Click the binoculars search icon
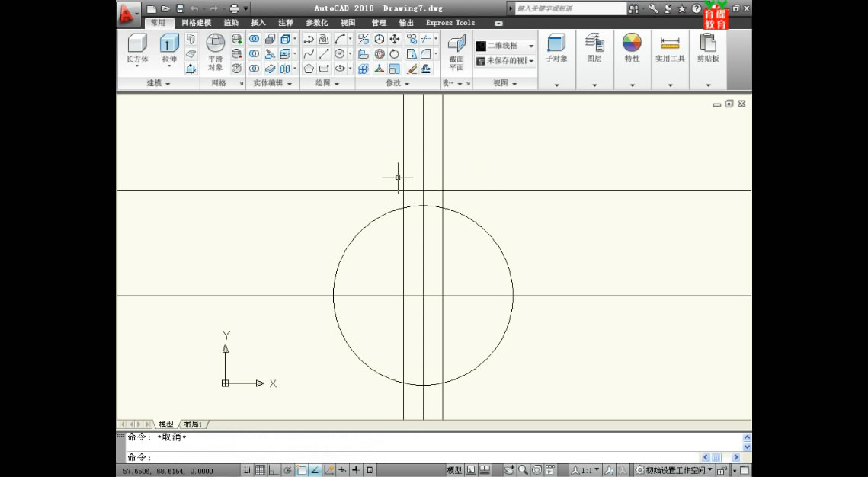 633,9
